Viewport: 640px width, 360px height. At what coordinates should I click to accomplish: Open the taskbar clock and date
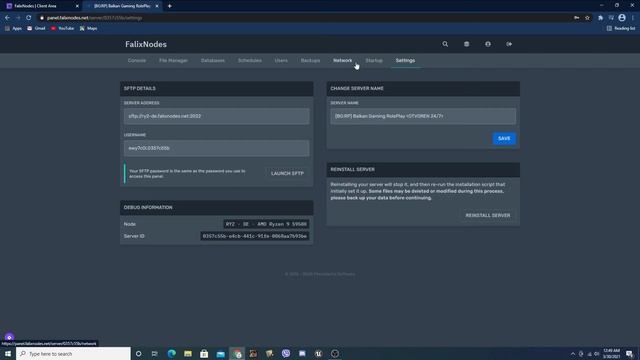click(611, 353)
